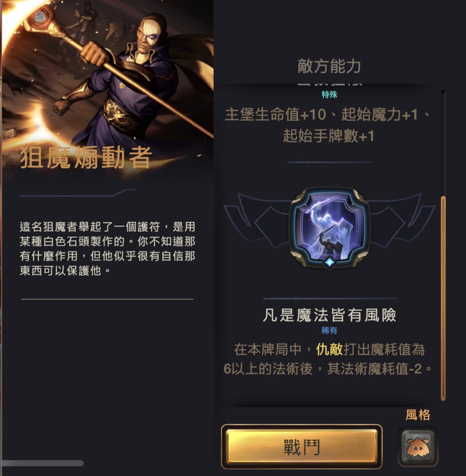Click the 稀有 rarity label

tap(329, 331)
